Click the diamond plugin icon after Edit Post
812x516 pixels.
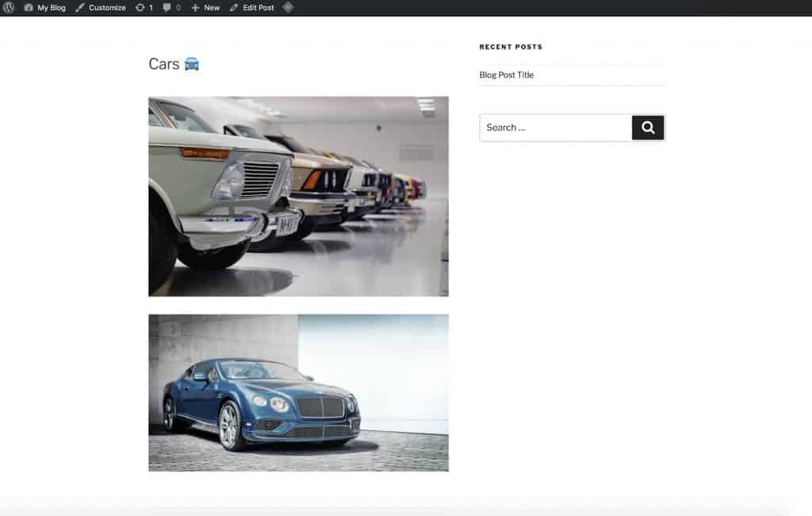[287, 7]
